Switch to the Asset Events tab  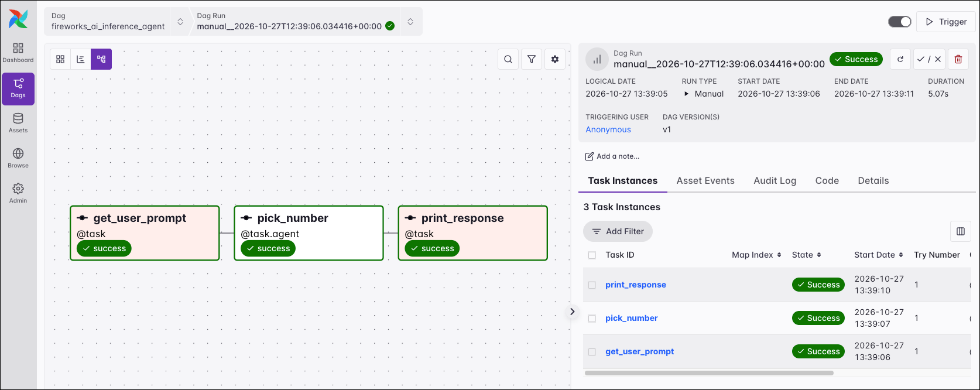[705, 180]
